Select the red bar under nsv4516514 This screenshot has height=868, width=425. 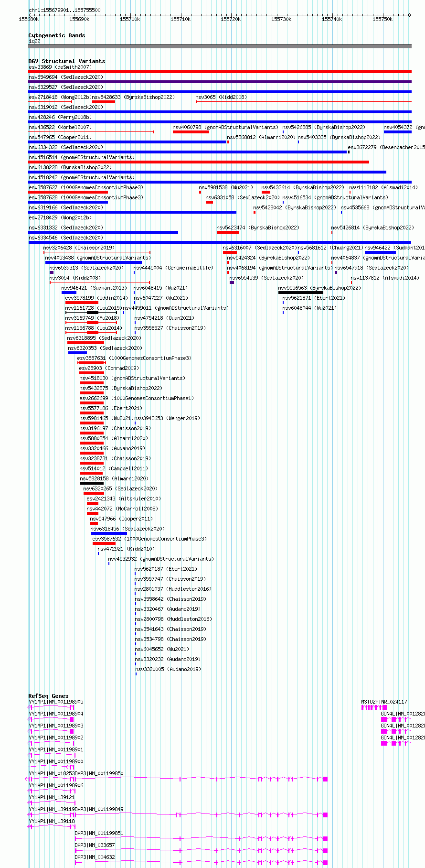199,162
